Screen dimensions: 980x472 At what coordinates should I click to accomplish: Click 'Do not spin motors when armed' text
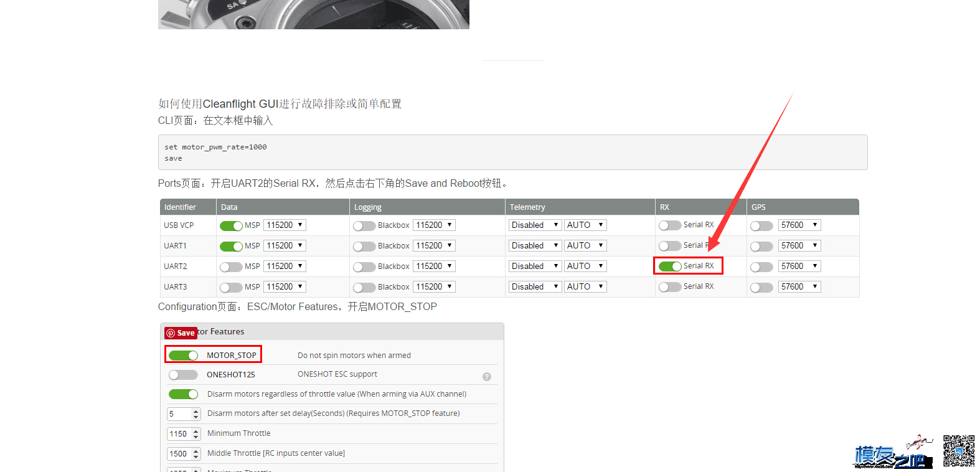click(x=354, y=356)
